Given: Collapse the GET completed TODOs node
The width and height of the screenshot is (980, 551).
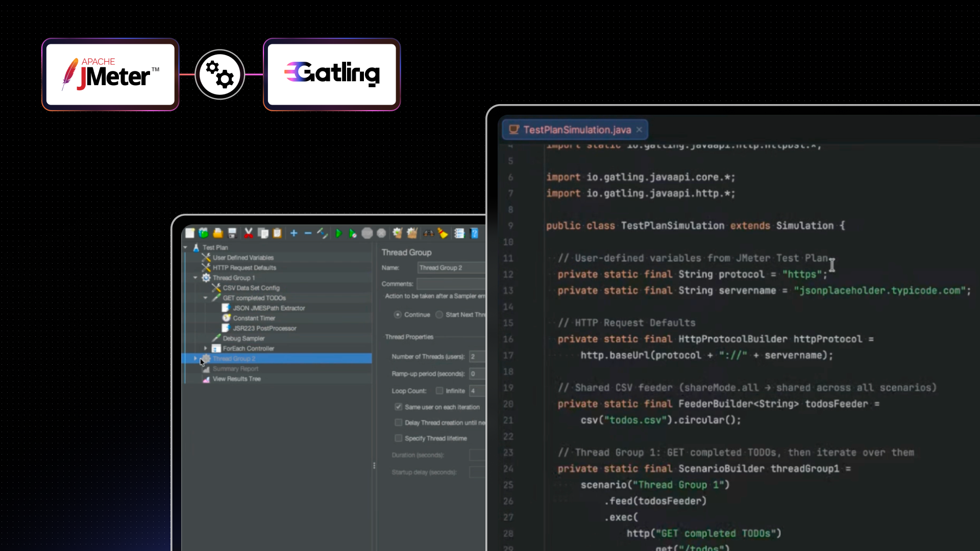Looking at the screenshot, I should pos(206,298).
